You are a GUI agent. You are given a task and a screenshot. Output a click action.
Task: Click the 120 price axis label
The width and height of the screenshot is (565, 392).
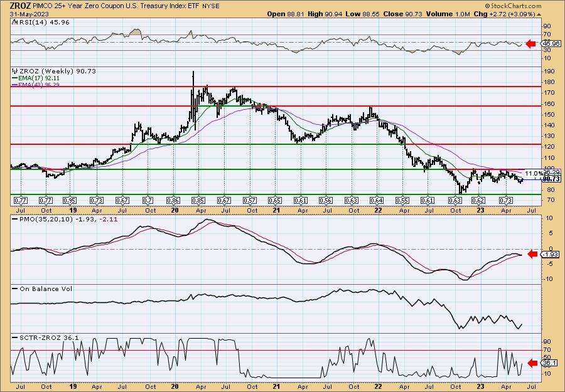tap(548, 147)
